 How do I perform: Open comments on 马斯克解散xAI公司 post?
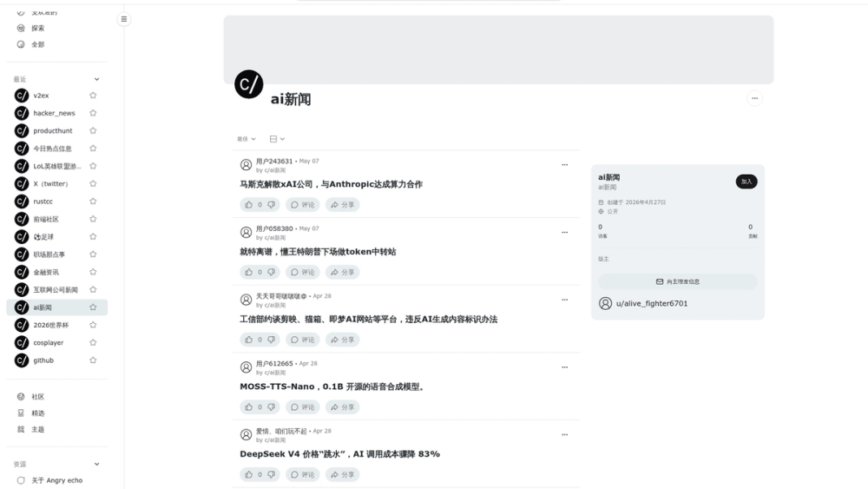[303, 204]
